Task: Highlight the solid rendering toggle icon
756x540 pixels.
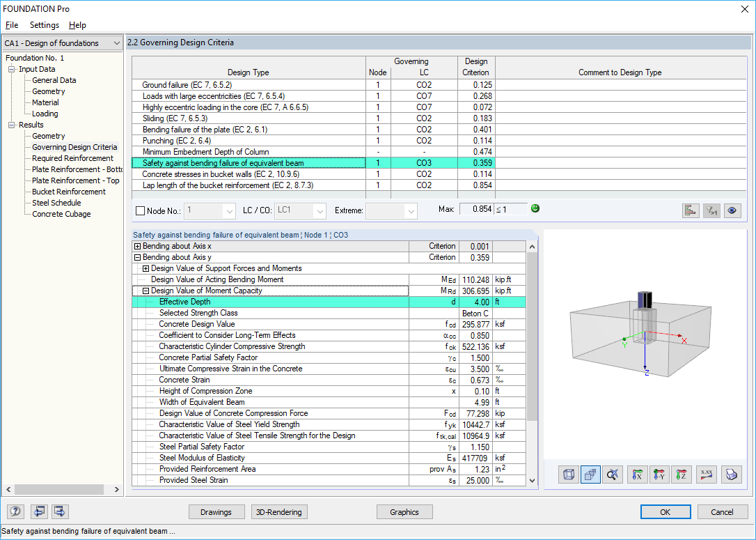Action: 590,475
